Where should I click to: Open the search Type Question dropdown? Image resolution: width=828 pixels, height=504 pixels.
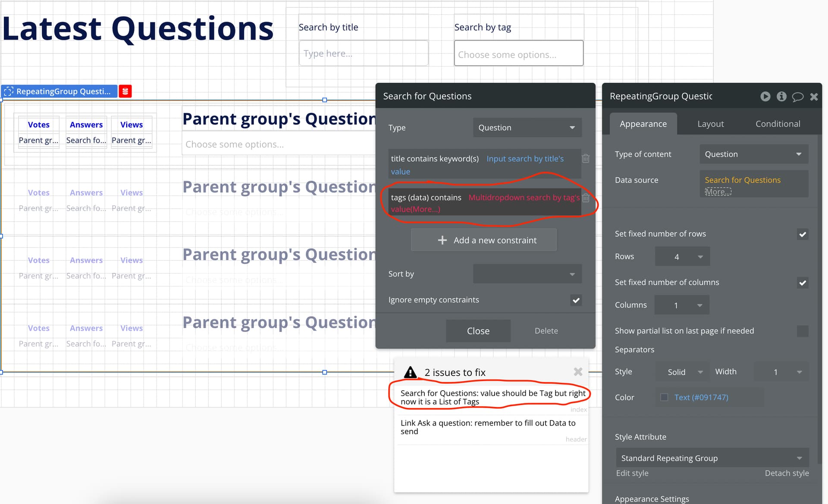pos(527,128)
